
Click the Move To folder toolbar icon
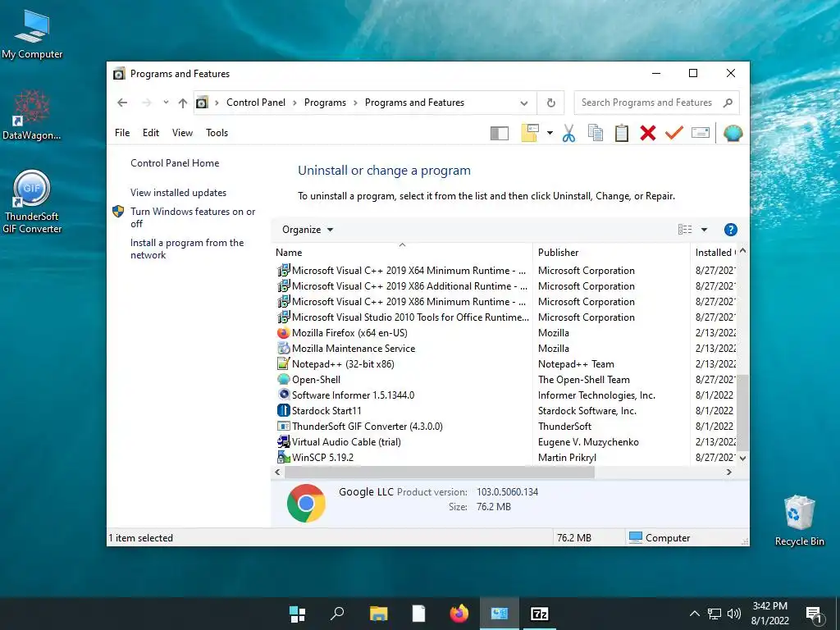529,133
